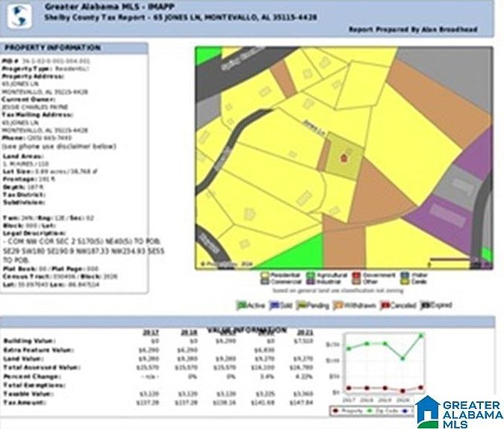Viewport: 504px width, 429px height.
Task: Click the Property Information section header
Action: 45,48
